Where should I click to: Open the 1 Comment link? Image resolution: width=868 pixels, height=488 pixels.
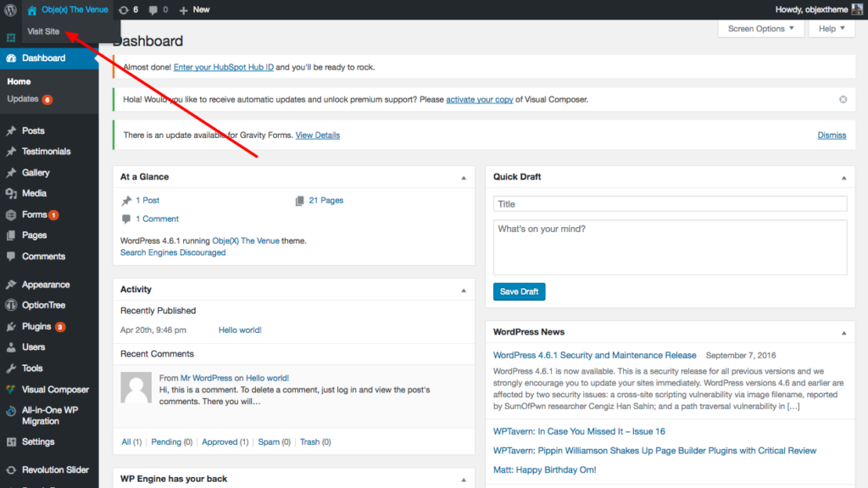pyautogui.click(x=157, y=219)
